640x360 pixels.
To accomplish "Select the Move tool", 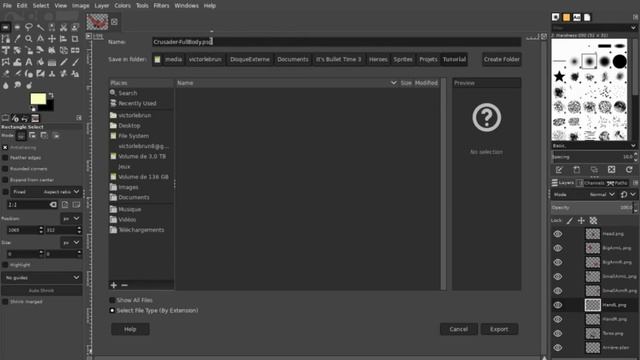I will (52, 39).
